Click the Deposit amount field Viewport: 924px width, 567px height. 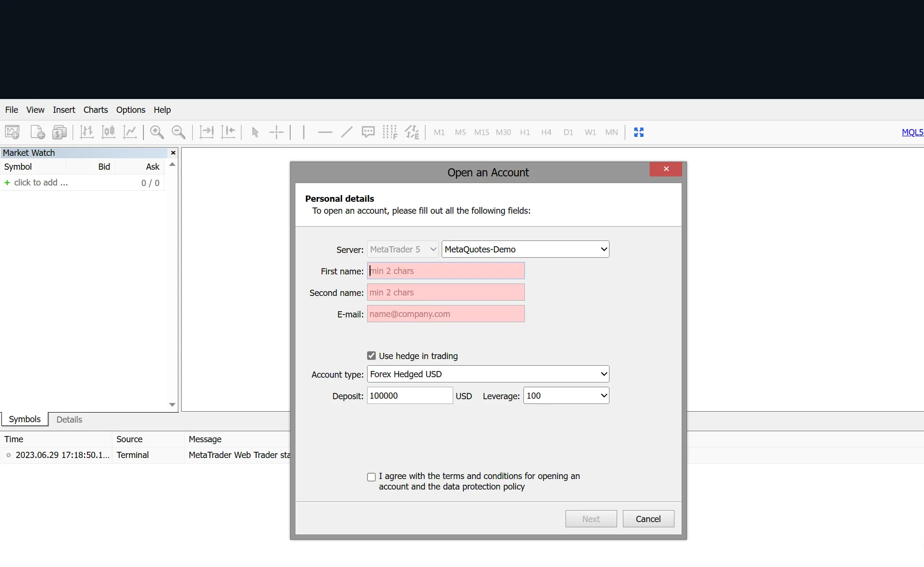410,395
